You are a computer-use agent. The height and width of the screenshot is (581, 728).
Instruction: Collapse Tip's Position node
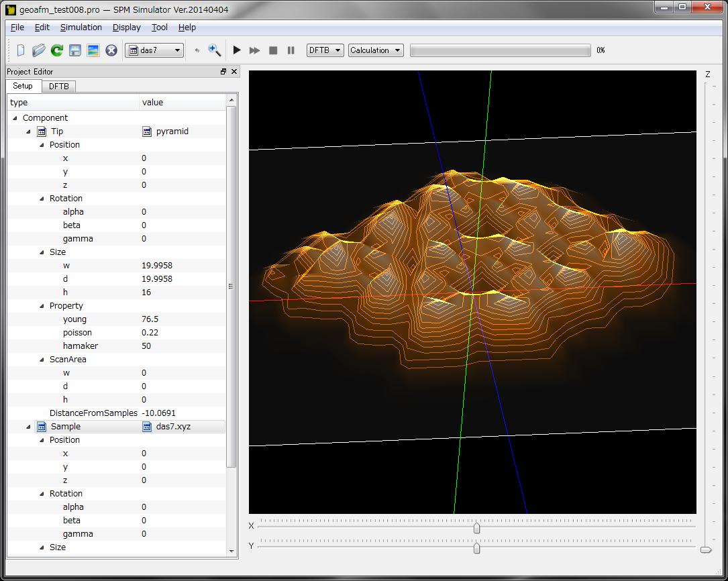[42, 145]
